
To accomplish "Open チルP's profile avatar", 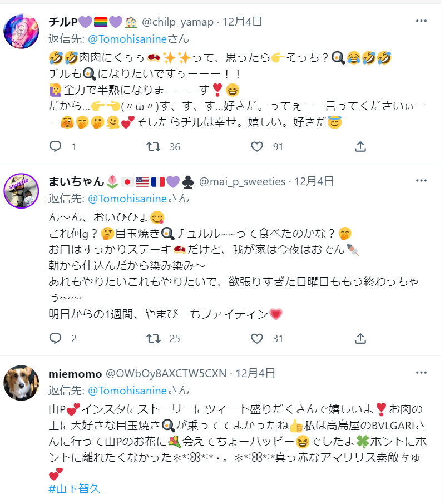I will tap(21, 31).
